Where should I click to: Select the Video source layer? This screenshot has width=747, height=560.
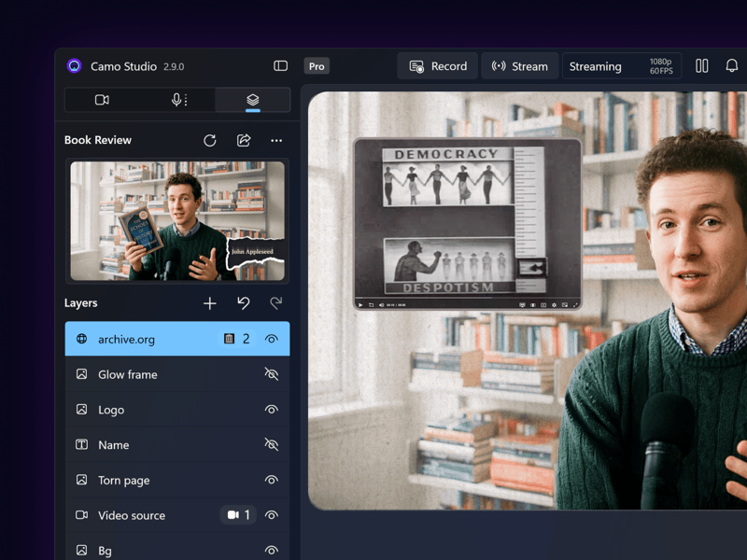coord(177,515)
